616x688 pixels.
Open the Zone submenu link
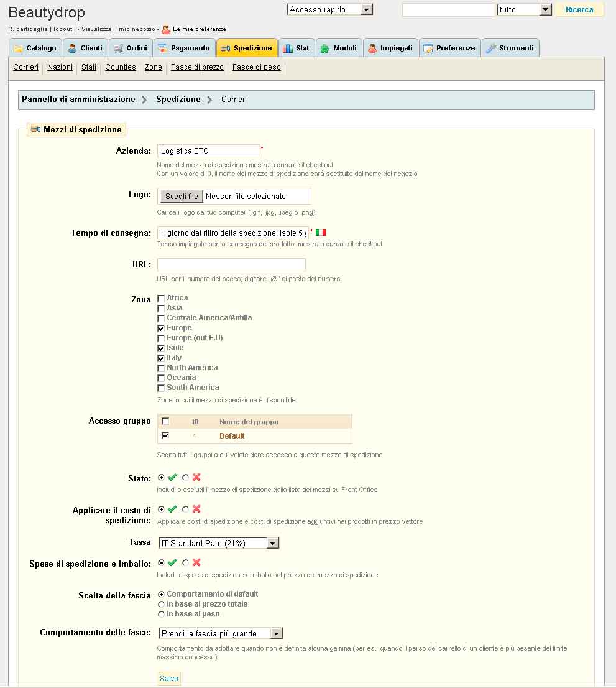(154, 67)
